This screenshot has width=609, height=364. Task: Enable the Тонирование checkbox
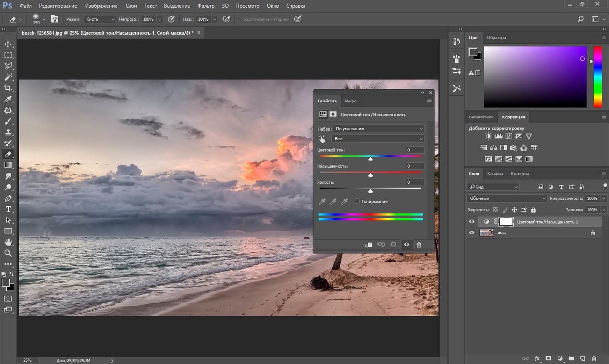(357, 201)
